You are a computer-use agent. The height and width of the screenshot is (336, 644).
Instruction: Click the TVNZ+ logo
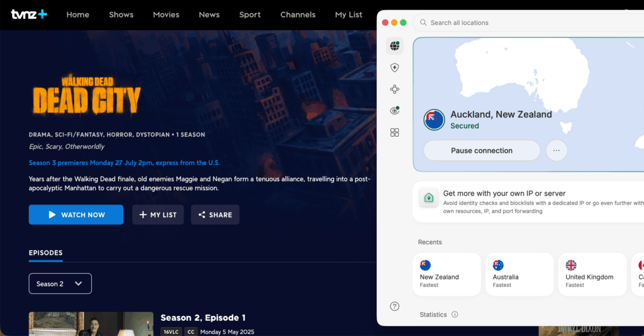(x=29, y=14)
